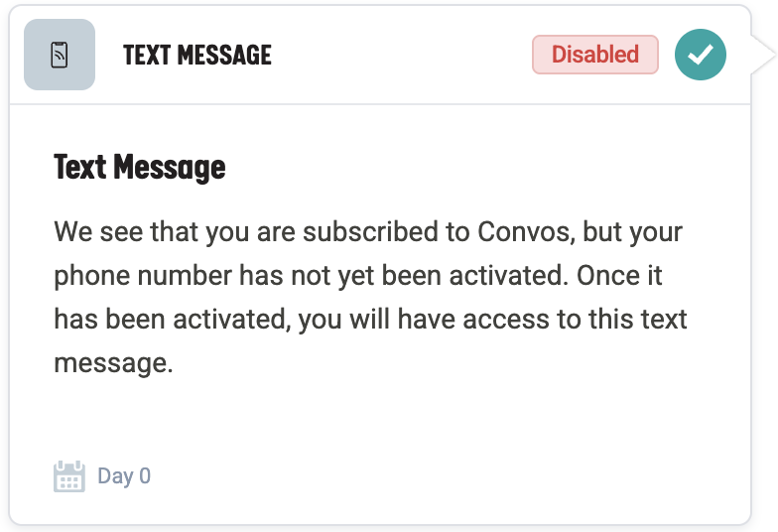Image resolution: width=778 pixels, height=532 pixels.
Task: Click the description line starting 'We see that'
Action: point(367,232)
